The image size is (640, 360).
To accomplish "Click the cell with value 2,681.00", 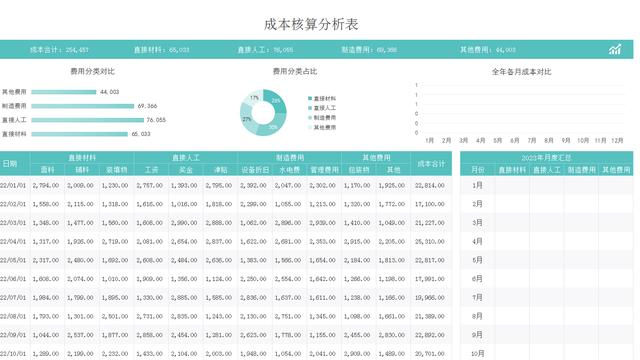I will (289, 242).
